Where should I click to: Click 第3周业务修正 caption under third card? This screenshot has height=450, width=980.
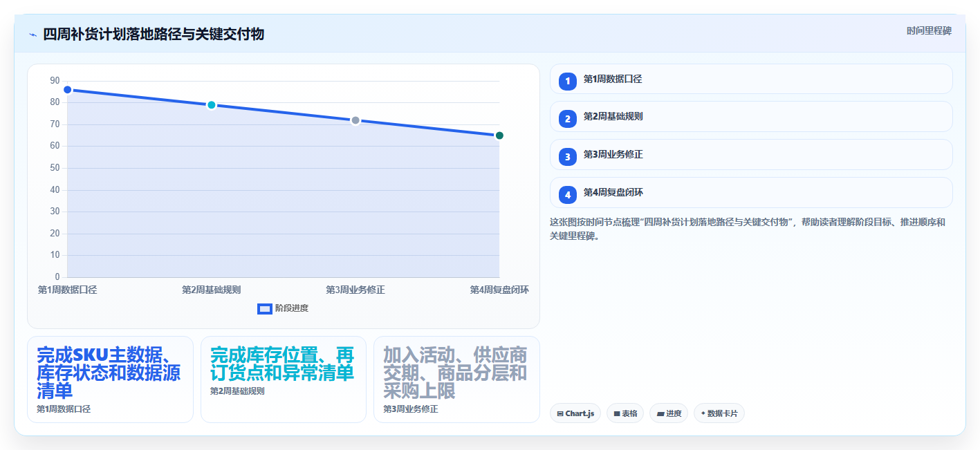coord(411,409)
